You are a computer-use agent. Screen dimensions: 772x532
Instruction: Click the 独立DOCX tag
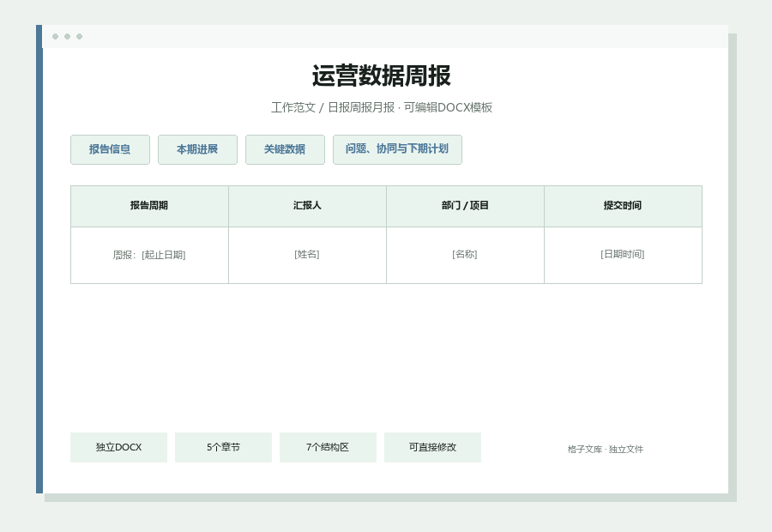[x=118, y=447]
